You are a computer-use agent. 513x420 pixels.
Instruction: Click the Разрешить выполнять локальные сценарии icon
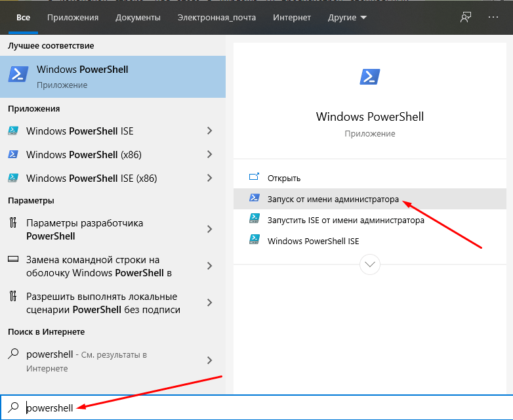click(x=13, y=296)
